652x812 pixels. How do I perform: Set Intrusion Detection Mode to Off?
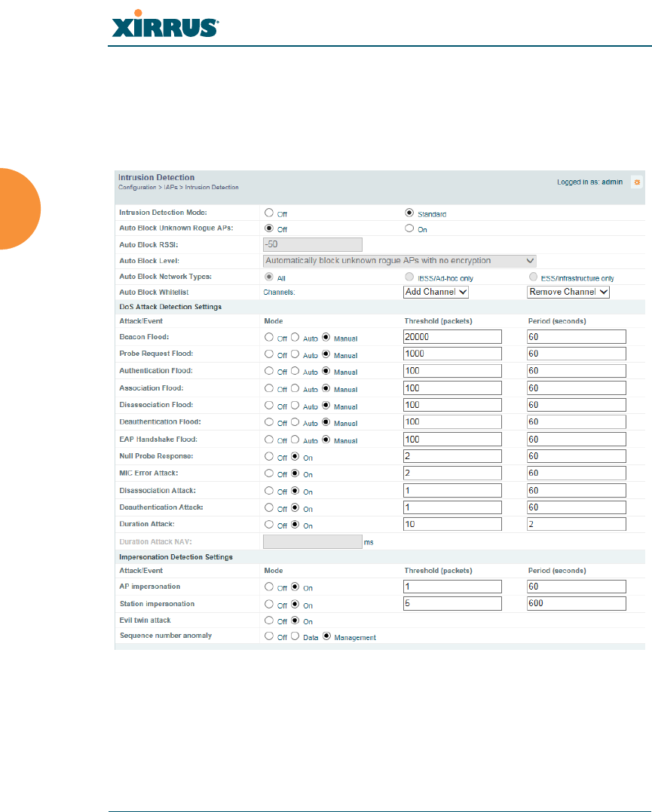coord(269,213)
